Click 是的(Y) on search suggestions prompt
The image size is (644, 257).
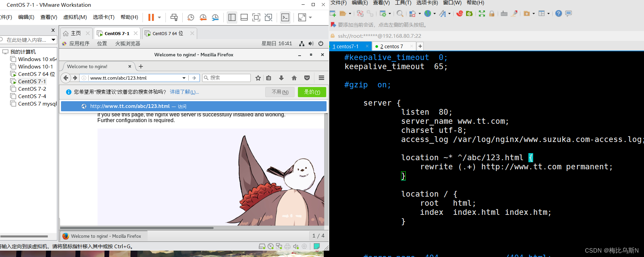point(312,92)
